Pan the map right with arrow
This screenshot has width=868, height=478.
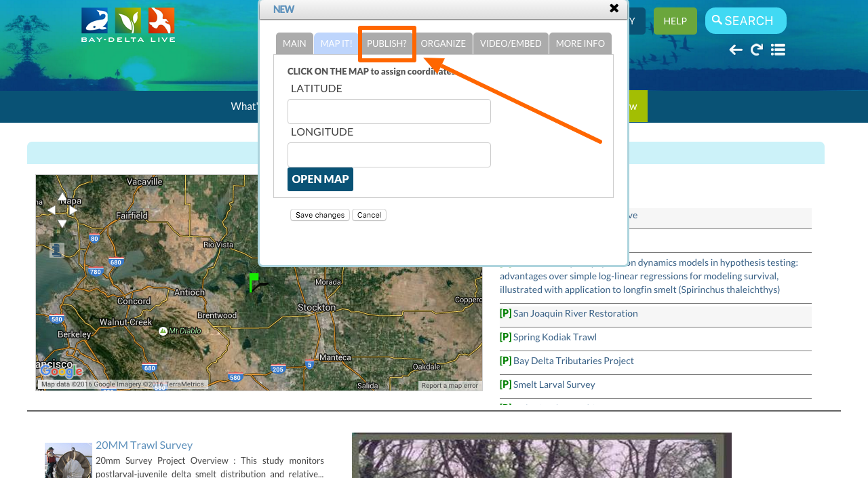coord(73,210)
